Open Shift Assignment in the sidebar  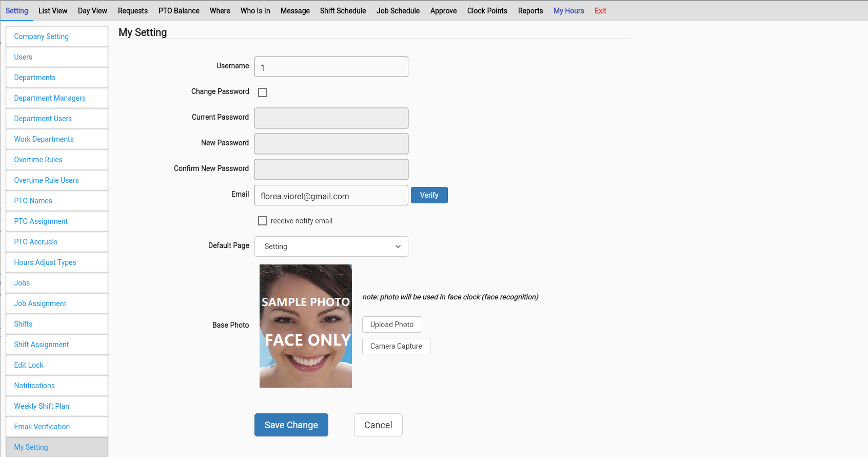point(57,345)
